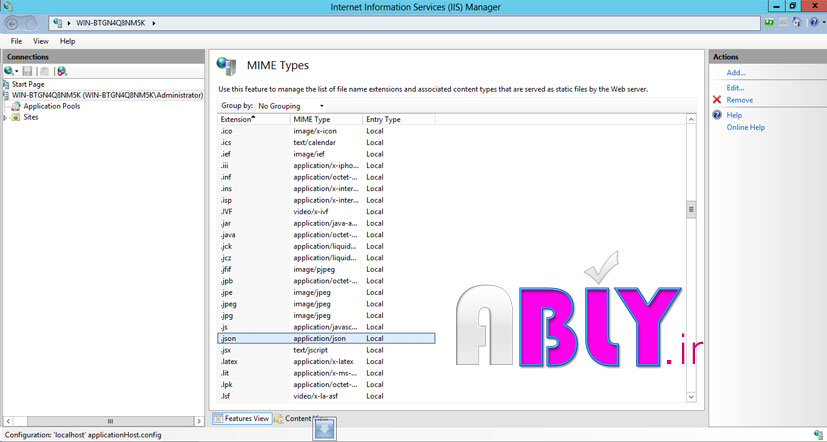This screenshot has height=442, width=827.
Task: Select the Start Page tree item
Action: pyautogui.click(x=28, y=84)
